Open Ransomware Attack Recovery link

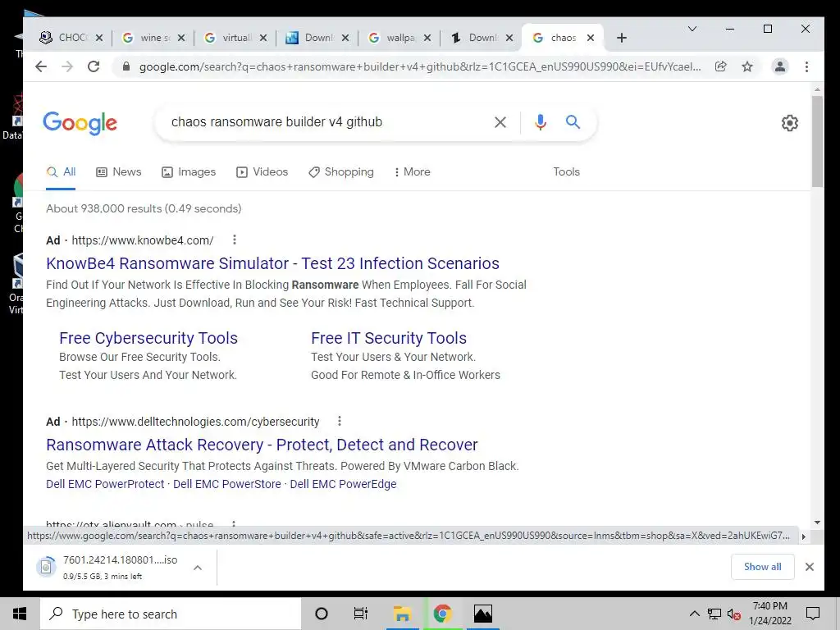click(262, 445)
